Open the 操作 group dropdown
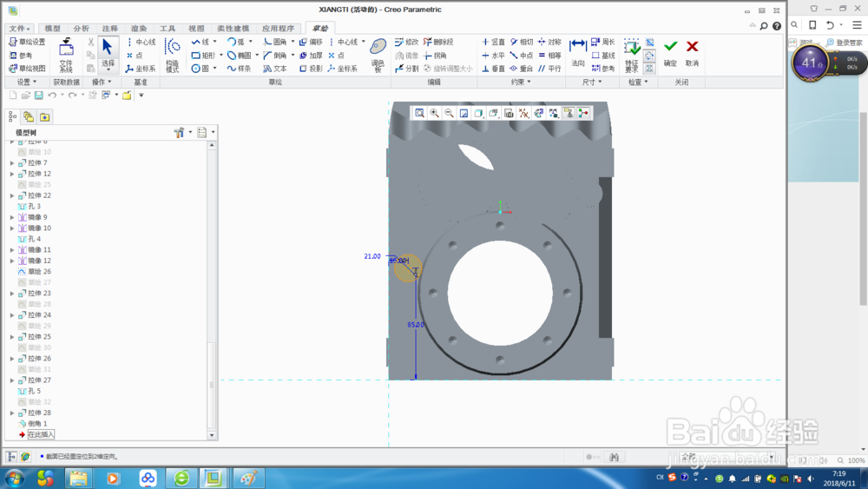Screen dimensions: 868x489 [x=102, y=82]
